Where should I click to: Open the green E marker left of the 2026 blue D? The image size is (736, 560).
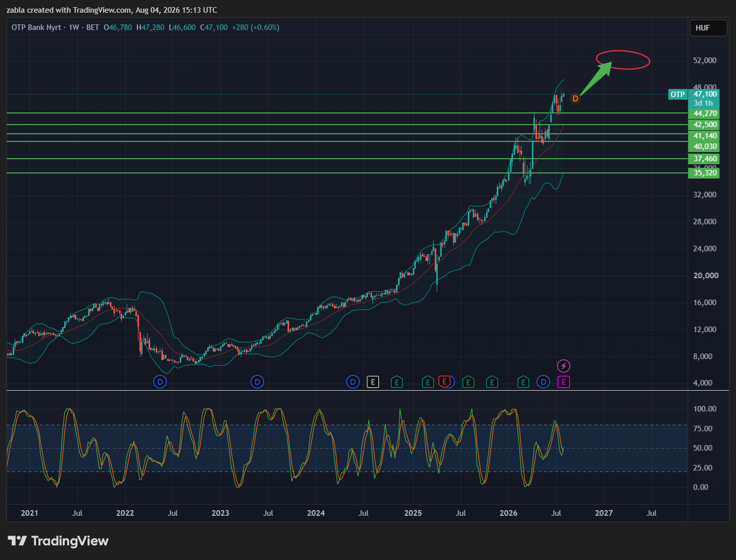pos(523,382)
